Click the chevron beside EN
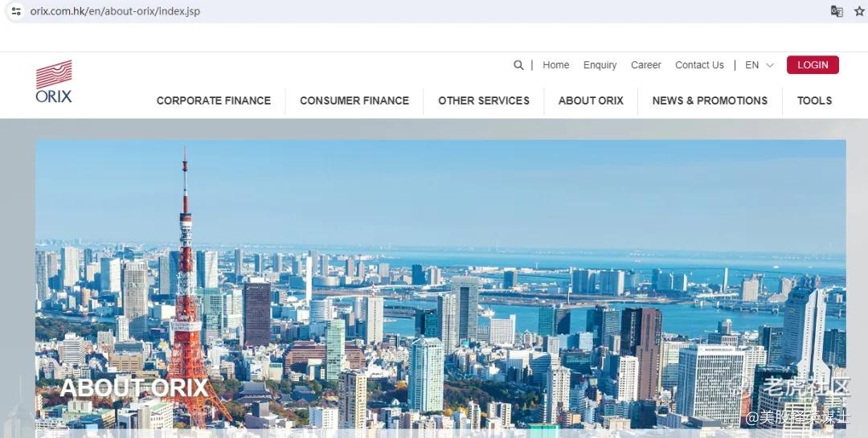 [769, 65]
